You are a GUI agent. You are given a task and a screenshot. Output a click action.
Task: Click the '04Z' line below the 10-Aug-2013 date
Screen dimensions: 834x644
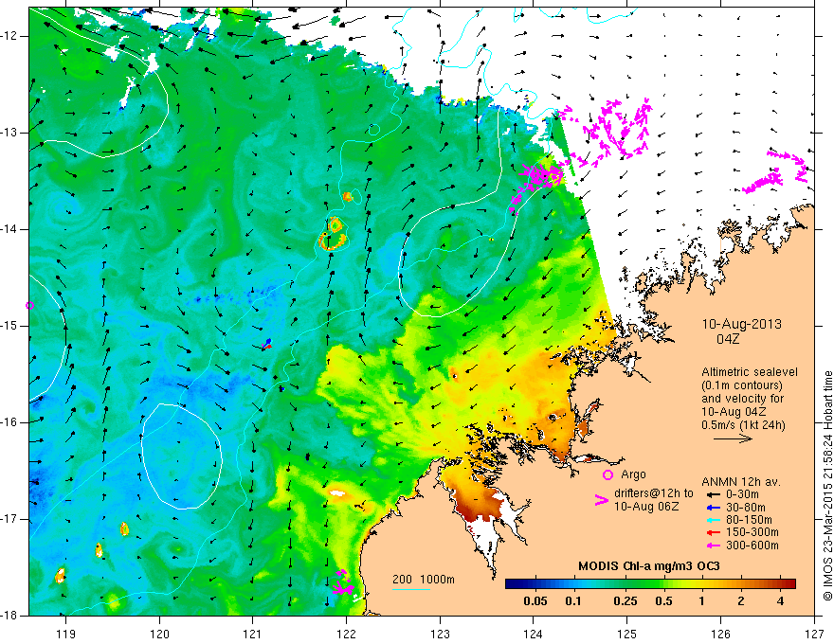(728, 338)
